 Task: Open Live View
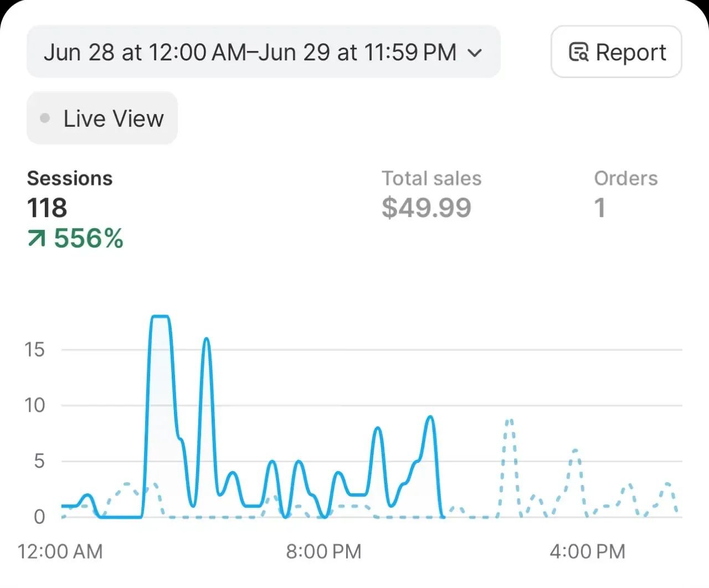(102, 118)
